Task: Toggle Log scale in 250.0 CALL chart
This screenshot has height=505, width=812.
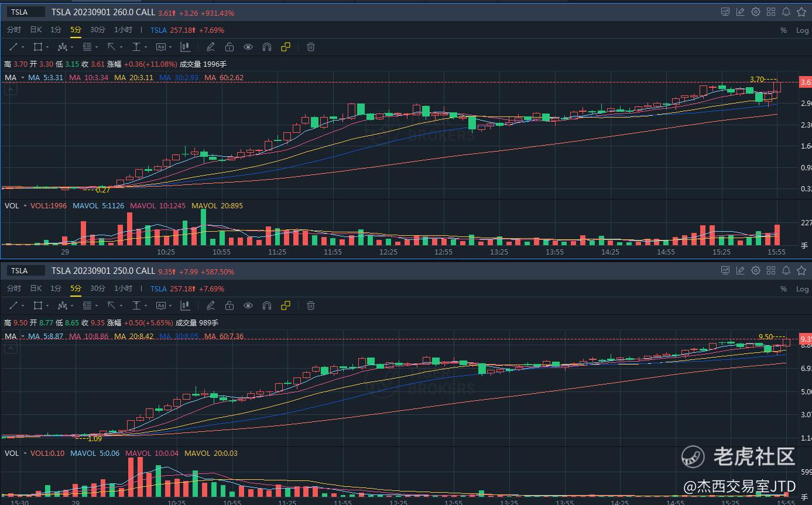Action: coord(802,289)
